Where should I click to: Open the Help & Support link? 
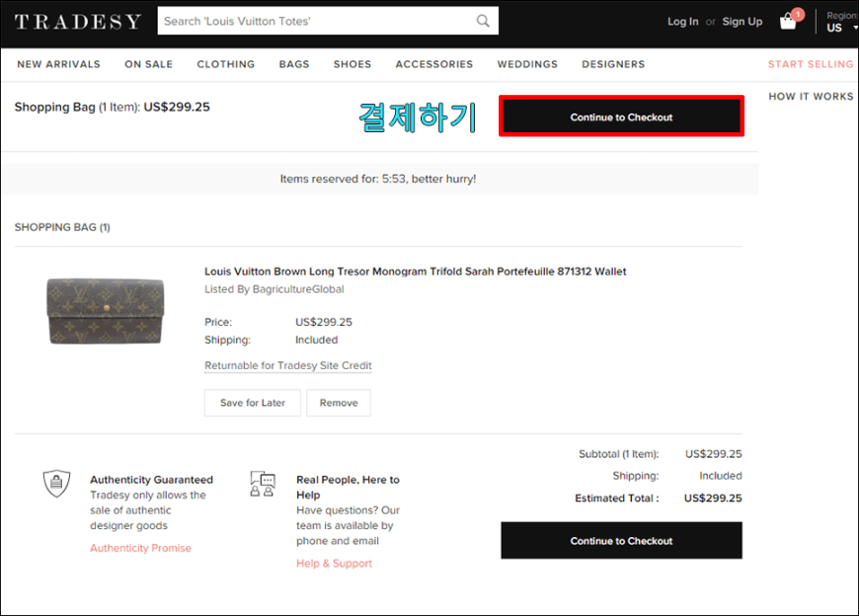pyautogui.click(x=334, y=564)
